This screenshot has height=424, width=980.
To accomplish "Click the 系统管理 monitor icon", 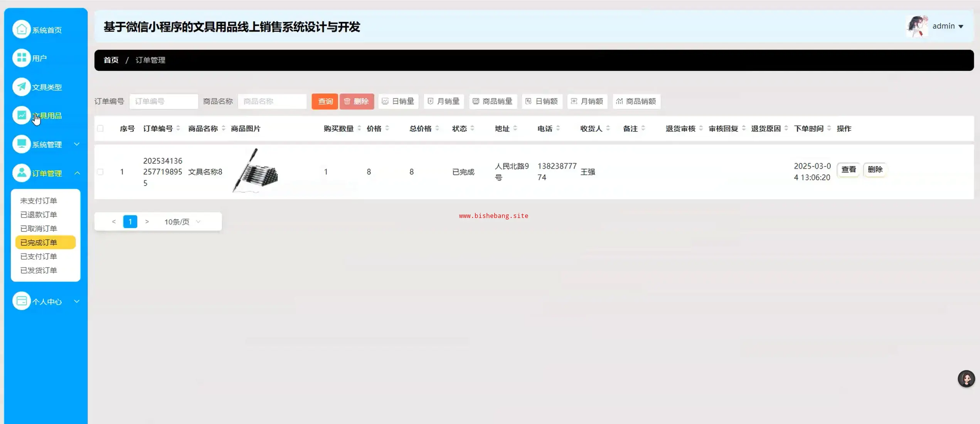I will coord(22,144).
